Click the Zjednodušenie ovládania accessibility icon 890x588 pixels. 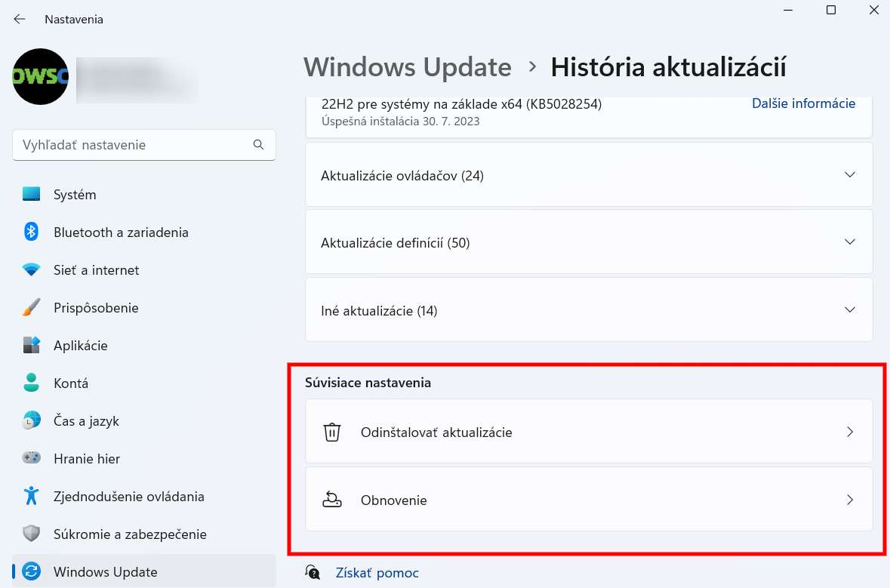click(31, 495)
